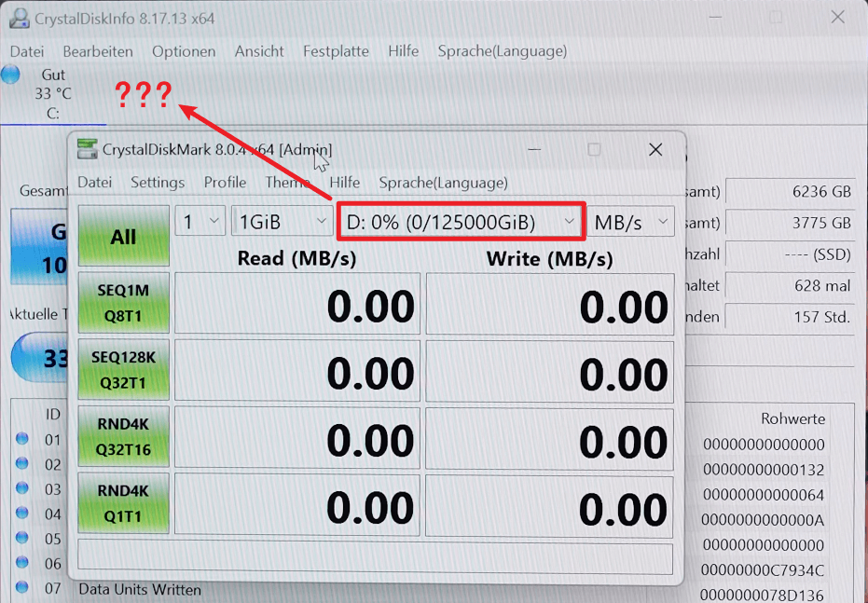Click the blue status dot for attribute 02
The height and width of the screenshot is (603, 868).
pyautogui.click(x=22, y=463)
